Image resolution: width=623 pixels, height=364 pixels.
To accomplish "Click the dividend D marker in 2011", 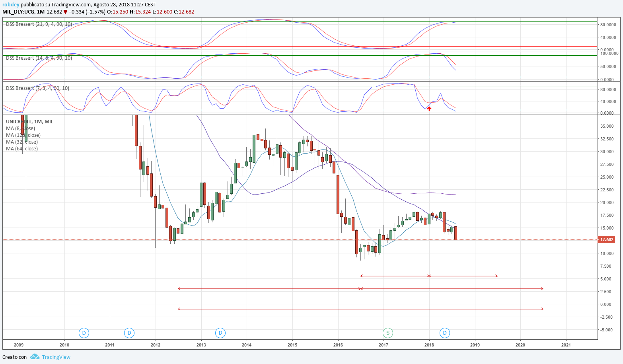I will (x=128, y=333).
